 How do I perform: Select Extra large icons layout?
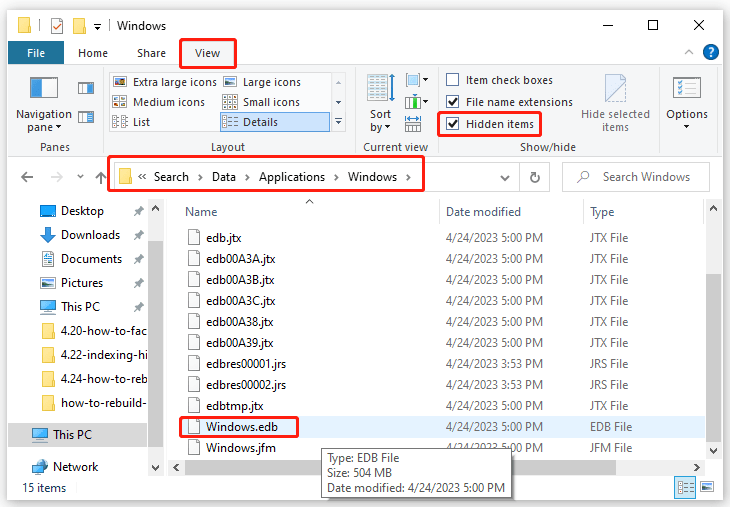165,82
